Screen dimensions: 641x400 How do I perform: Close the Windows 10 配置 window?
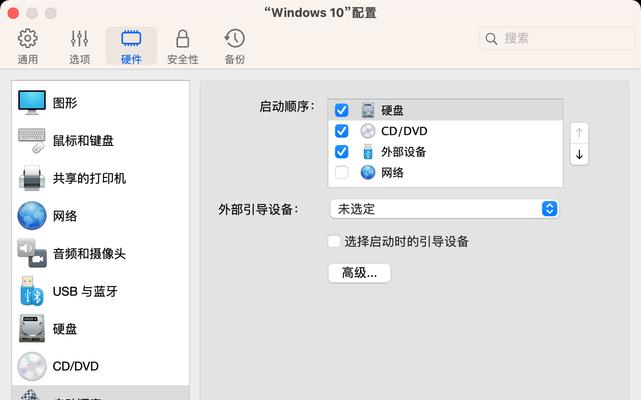(x=13, y=13)
